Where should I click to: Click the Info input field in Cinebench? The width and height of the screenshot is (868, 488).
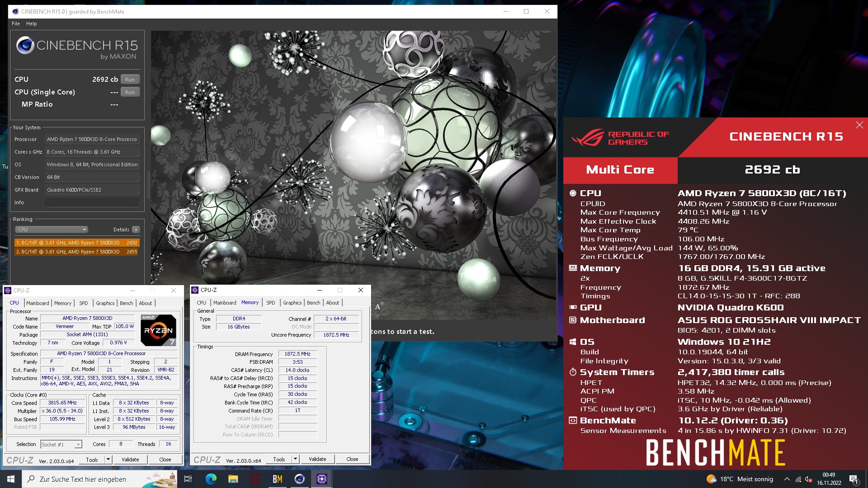[92, 202]
